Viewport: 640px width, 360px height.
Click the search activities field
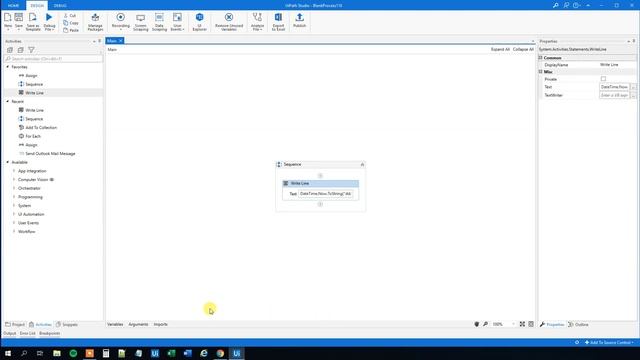[53, 59]
